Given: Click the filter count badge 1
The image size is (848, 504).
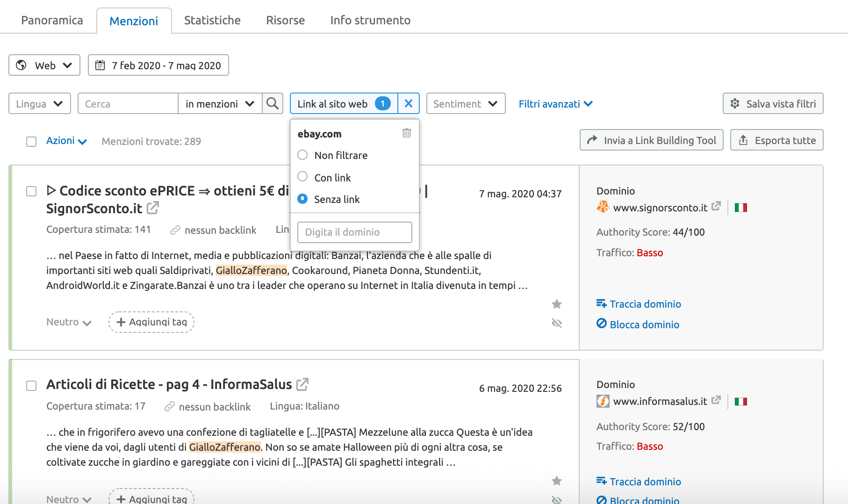Looking at the screenshot, I should (x=383, y=103).
